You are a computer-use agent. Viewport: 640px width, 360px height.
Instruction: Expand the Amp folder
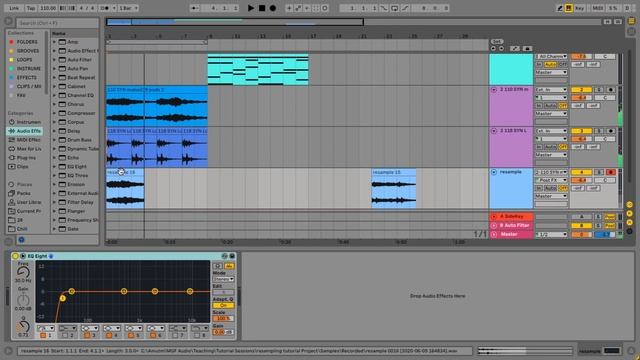pos(54,42)
